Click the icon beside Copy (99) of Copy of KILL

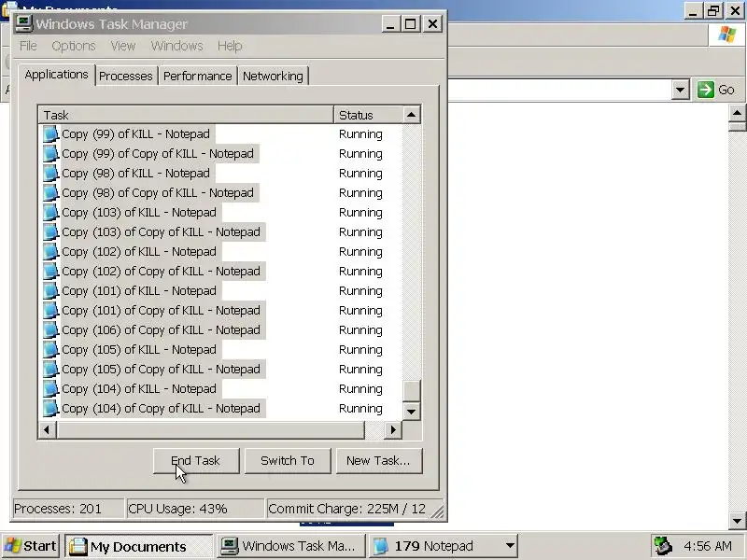(x=50, y=154)
